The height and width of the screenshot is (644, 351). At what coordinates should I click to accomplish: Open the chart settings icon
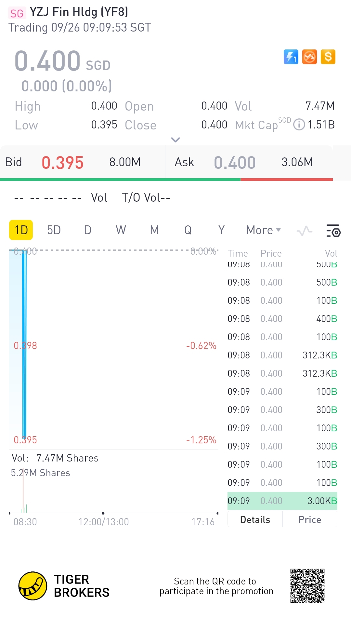pos(333,231)
